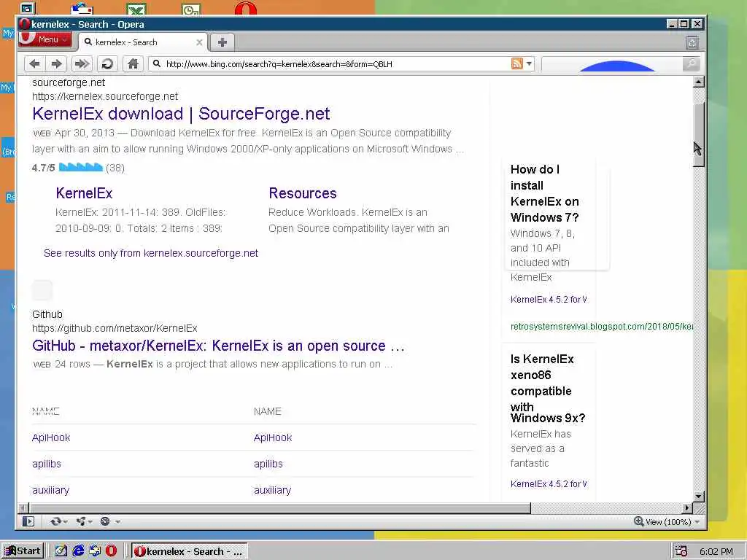This screenshot has width=747, height=560.
Task: Open 'Is KernelEx xeno86 compatible' card
Action: [548, 388]
